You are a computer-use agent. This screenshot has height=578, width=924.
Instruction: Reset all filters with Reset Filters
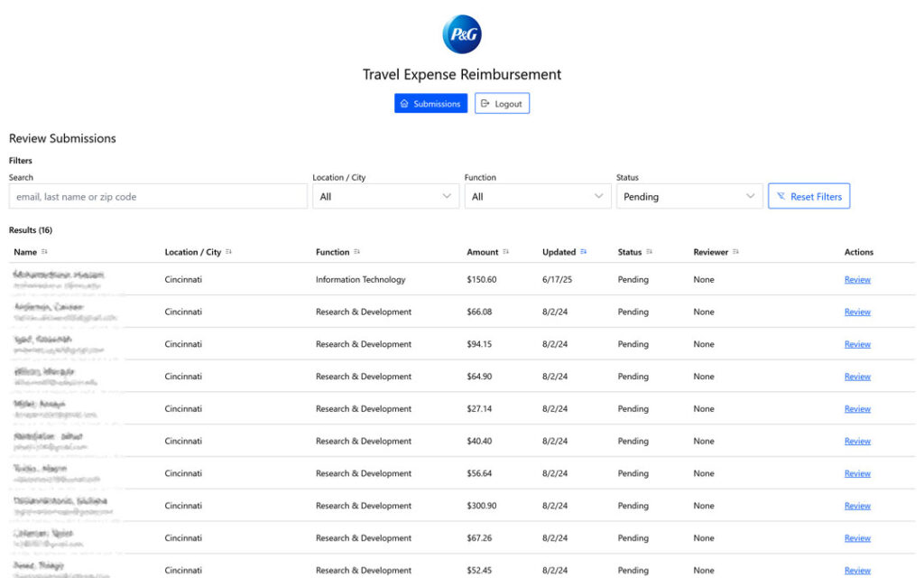[809, 196]
